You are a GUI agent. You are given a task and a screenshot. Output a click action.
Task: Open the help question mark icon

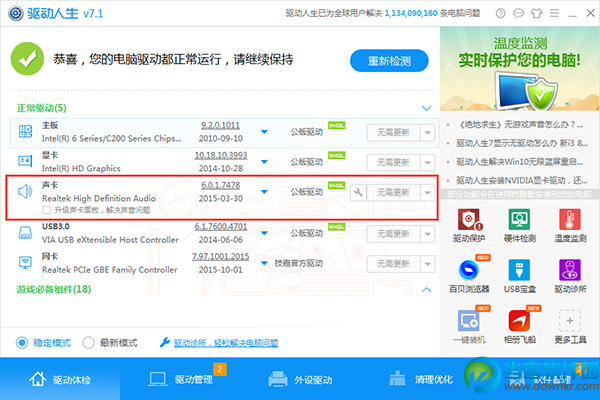(500, 13)
